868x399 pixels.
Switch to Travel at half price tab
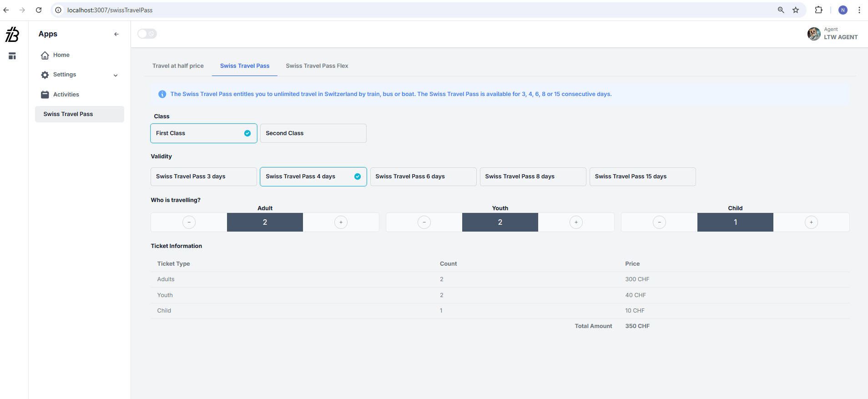[178, 66]
